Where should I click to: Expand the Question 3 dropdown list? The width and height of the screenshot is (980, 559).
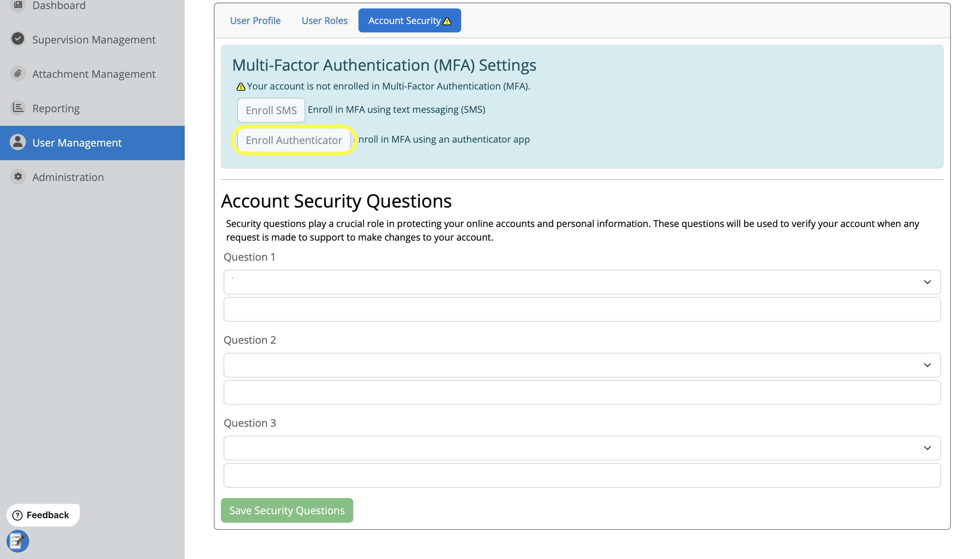[x=582, y=448]
